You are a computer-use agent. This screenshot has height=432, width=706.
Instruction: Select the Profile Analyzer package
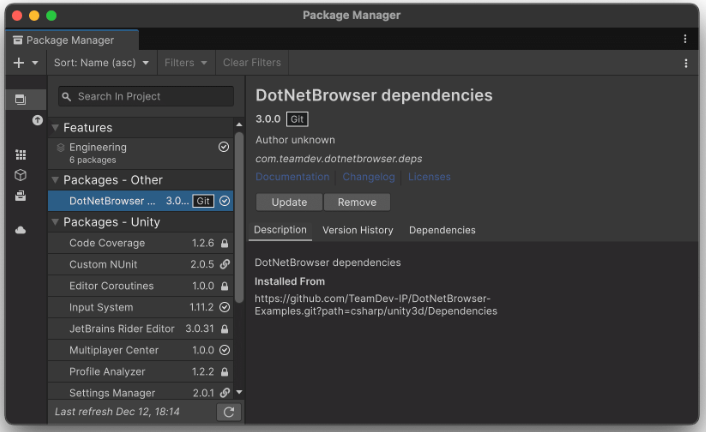[140, 372]
